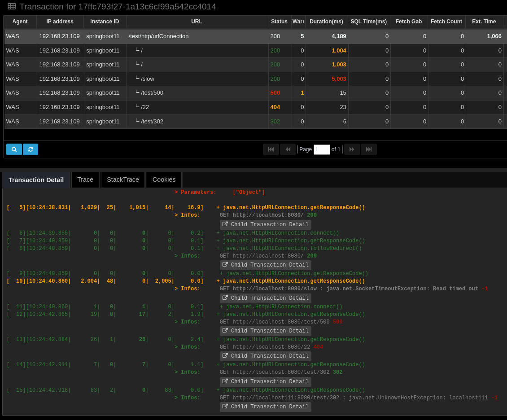This screenshot has width=507, height=420.
Task: Go to previous page of grid
Action: 288,149
